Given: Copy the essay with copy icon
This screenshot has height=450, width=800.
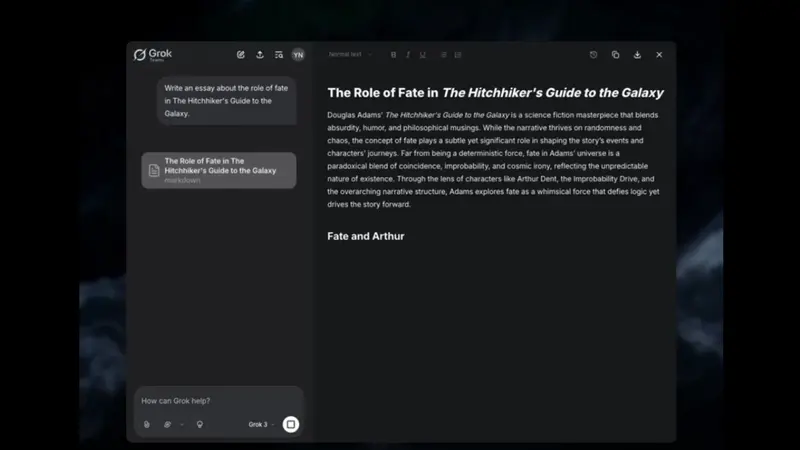Looking at the screenshot, I should click(x=615, y=55).
